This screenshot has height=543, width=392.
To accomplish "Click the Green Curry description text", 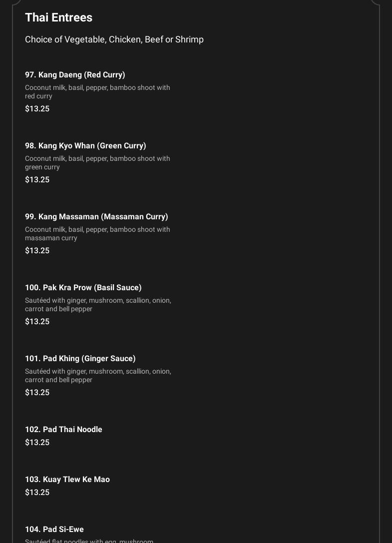I will click(97, 163).
